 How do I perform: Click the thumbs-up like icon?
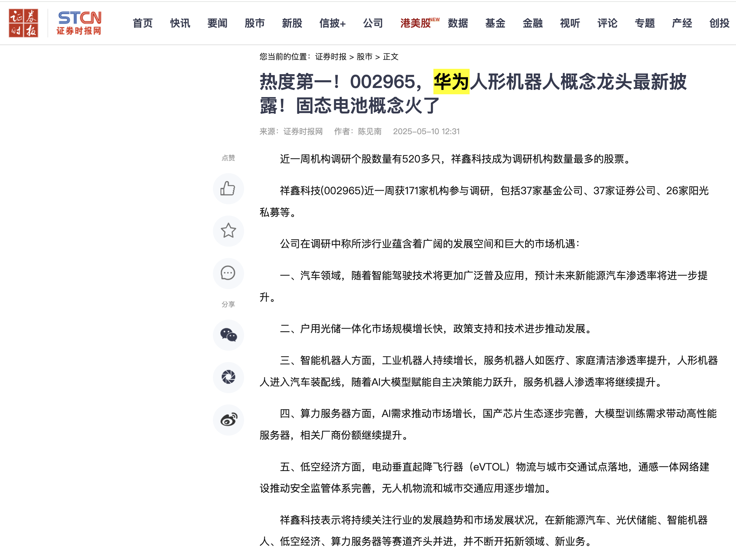pos(228,189)
